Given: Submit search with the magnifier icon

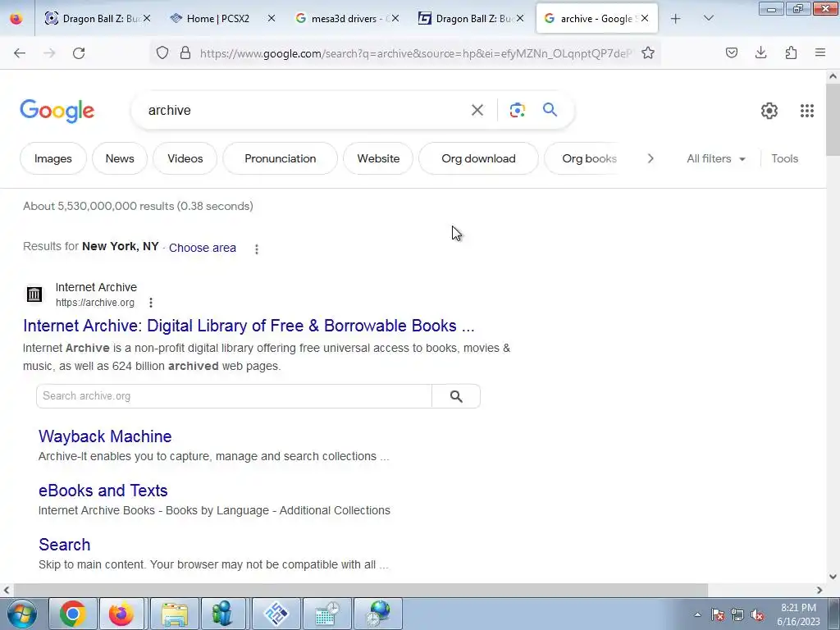Looking at the screenshot, I should (x=550, y=110).
